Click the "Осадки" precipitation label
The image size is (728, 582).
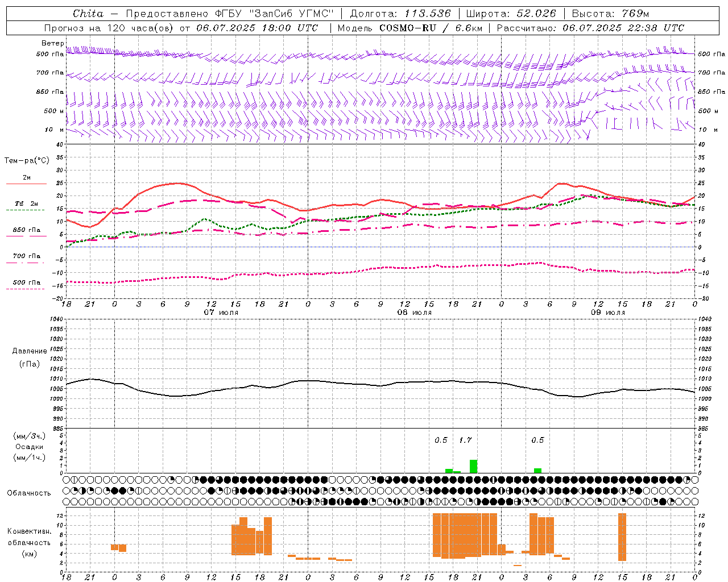pyautogui.click(x=30, y=447)
